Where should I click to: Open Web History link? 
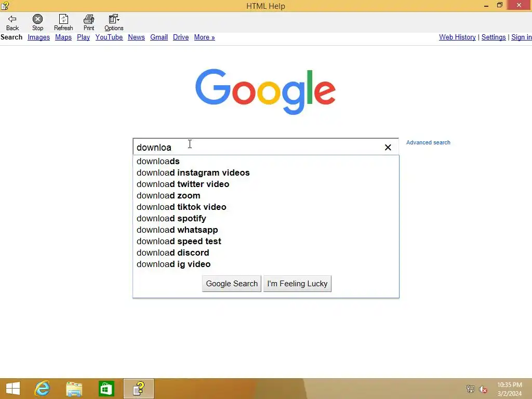pyautogui.click(x=457, y=37)
